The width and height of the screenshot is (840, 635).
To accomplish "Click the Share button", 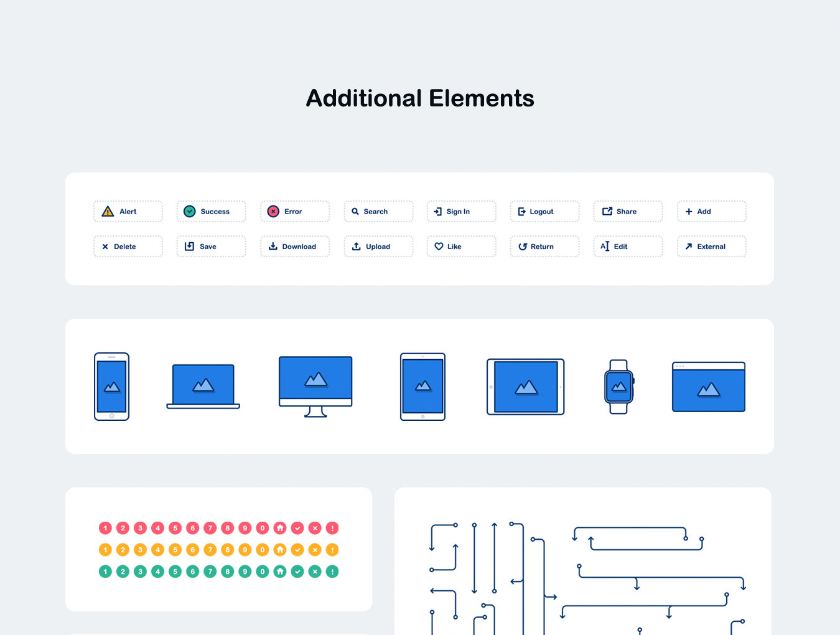I will pyautogui.click(x=628, y=212).
